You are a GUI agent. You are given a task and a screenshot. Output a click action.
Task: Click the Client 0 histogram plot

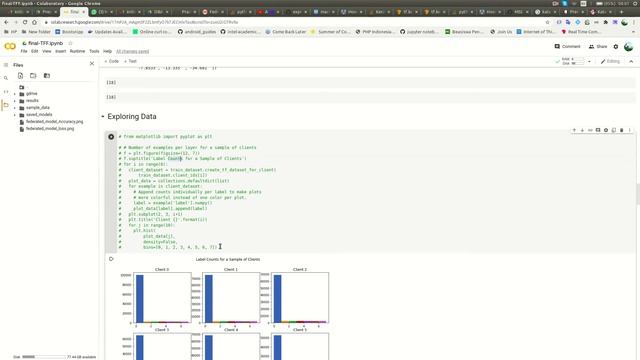[162, 298]
